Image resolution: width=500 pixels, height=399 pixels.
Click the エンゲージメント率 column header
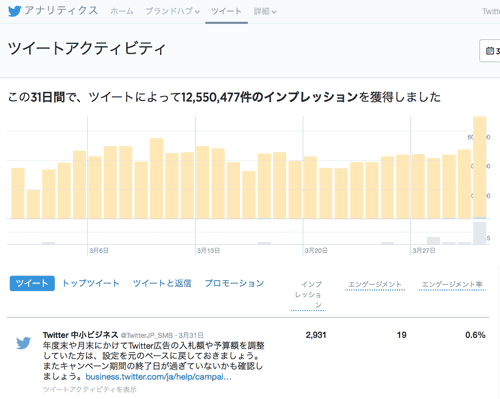[452, 284]
